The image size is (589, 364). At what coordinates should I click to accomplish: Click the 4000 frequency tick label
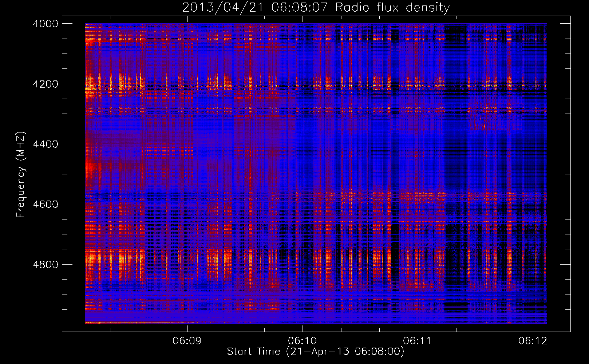pos(46,24)
